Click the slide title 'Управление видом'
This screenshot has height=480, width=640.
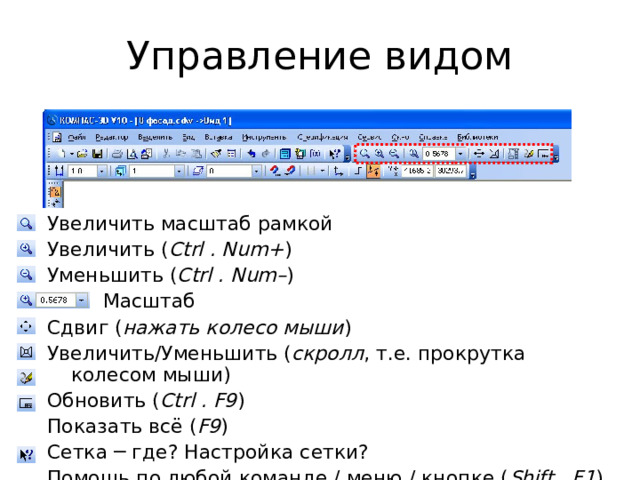[319, 56]
